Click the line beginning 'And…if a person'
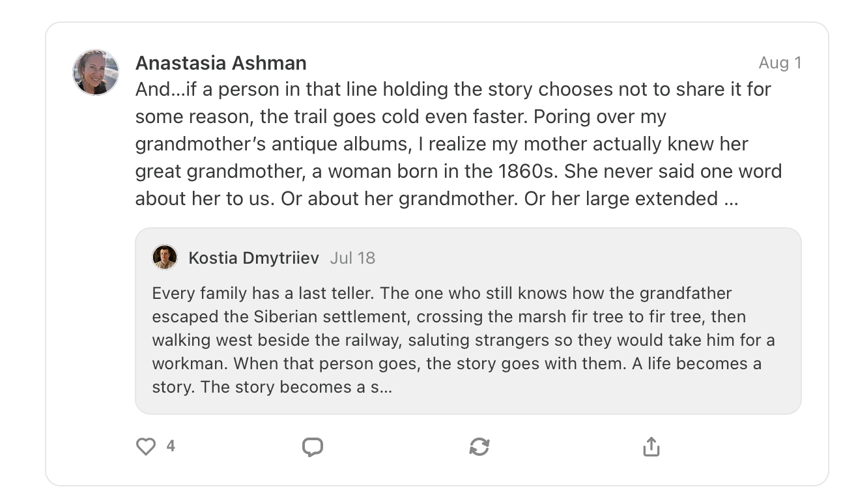This screenshot has height=504, width=856. 453,89
